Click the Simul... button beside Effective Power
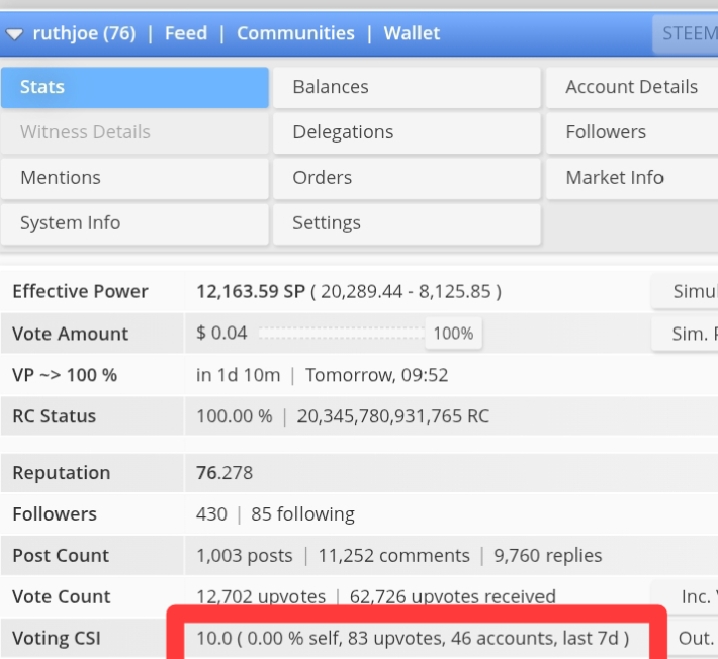Image resolution: width=718 pixels, height=659 pixels. (x=685, y=292)
